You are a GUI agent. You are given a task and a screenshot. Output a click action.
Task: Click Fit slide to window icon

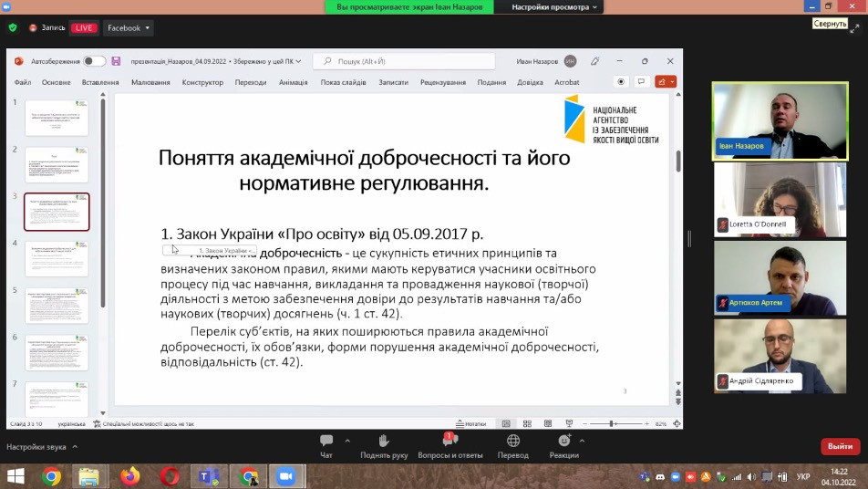(677, 423)
